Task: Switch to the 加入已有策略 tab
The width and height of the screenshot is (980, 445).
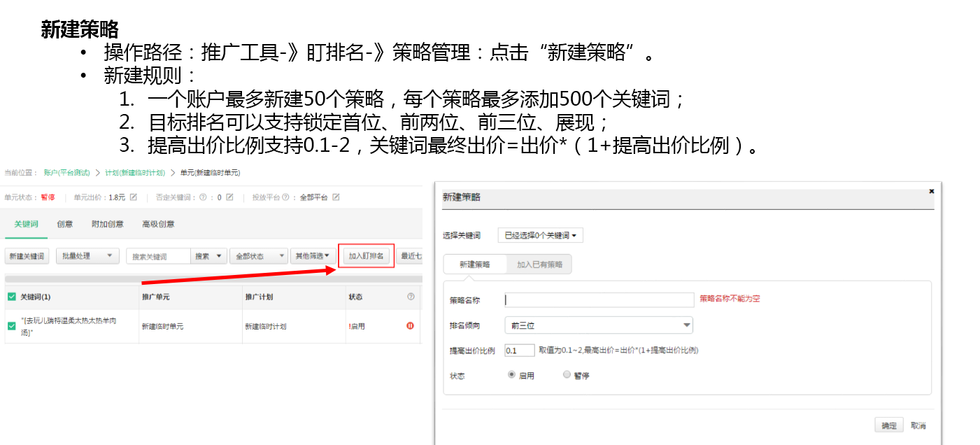Action: 539,264
